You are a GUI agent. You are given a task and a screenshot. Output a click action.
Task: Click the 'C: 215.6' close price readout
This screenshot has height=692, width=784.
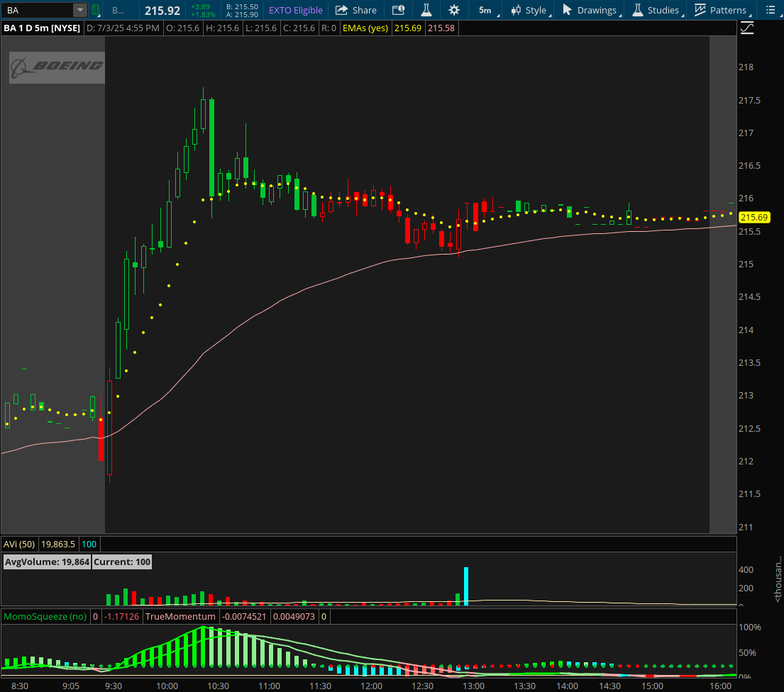(x=299, y=28)
